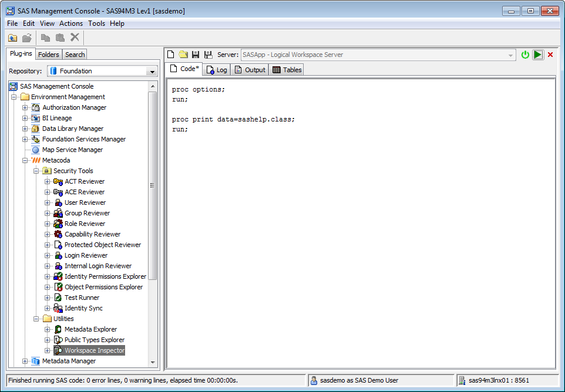565x392 pixels.
Task: Click the Identity Permissions Explorer icon
Action: point(58,276)
